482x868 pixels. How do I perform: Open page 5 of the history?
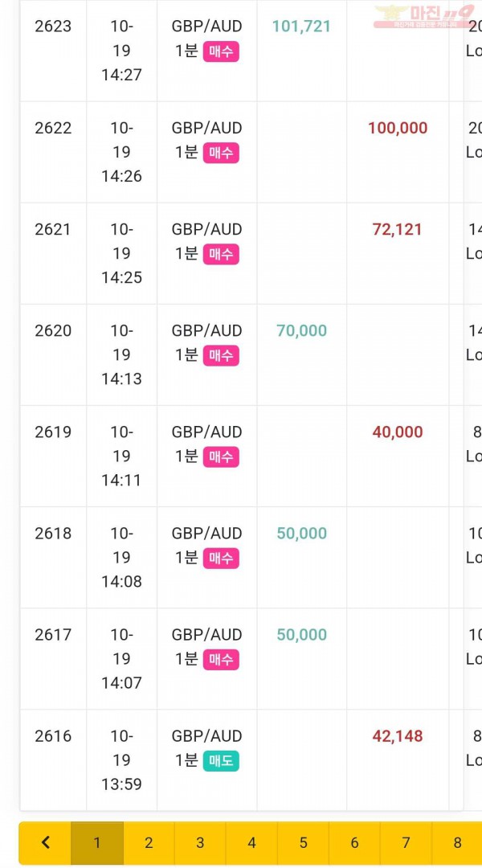pyautogui.click(x=303, y=842)
